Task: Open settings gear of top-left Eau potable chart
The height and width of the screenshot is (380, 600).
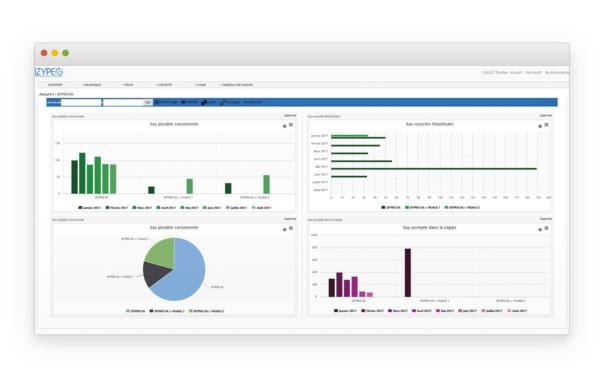Action: [284, 126]
